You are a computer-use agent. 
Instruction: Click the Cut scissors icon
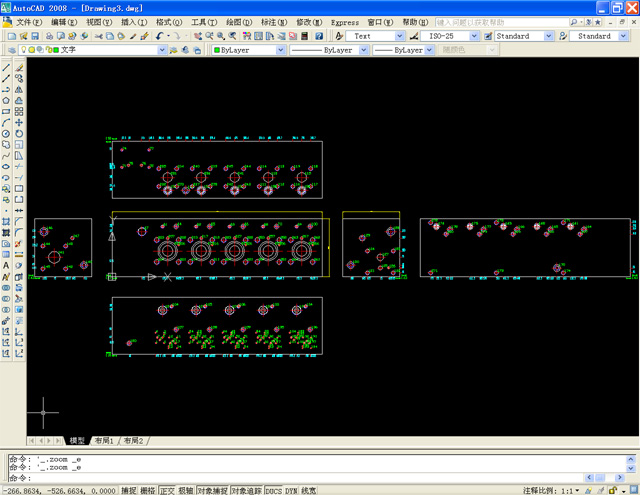pyautogui.click(x=98, y=36)
